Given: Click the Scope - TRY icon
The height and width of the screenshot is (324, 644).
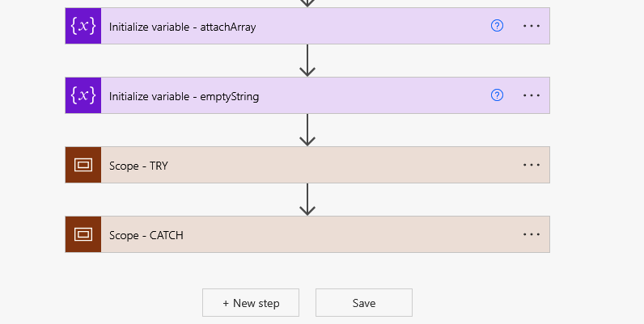Looking at the screenshot, I should [x=83, y=165].
